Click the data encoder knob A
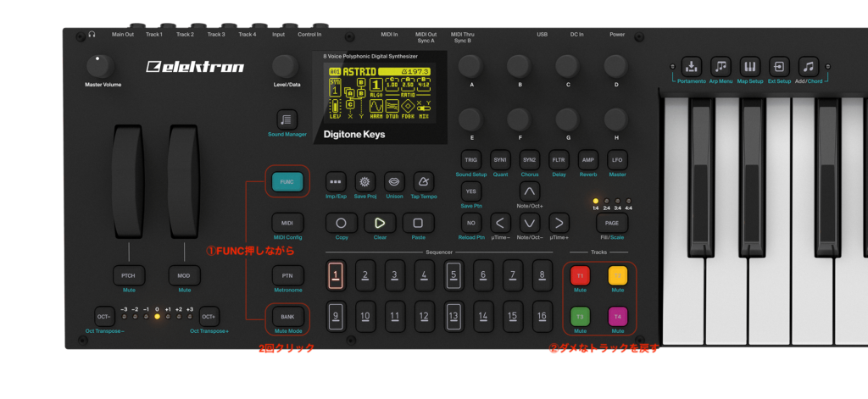 pos(470,66)
